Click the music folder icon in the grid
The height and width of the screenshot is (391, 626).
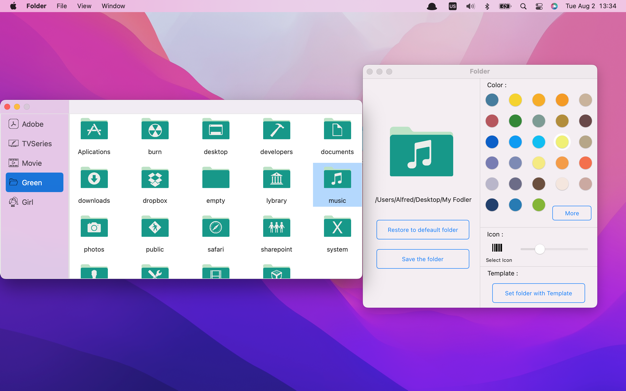(337, 177)
